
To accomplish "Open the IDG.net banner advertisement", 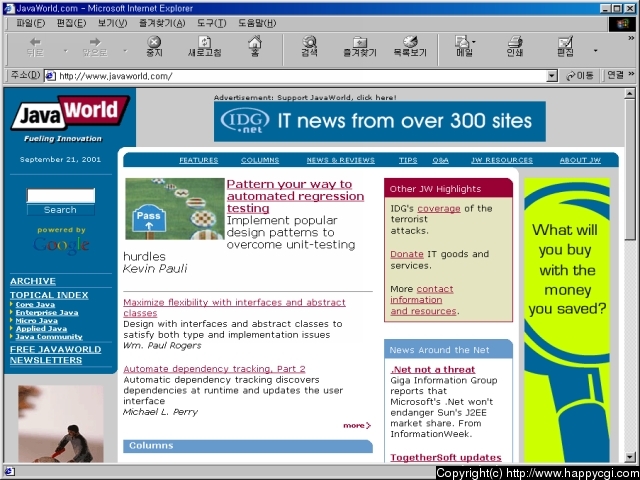I will (x=380, y=121).
